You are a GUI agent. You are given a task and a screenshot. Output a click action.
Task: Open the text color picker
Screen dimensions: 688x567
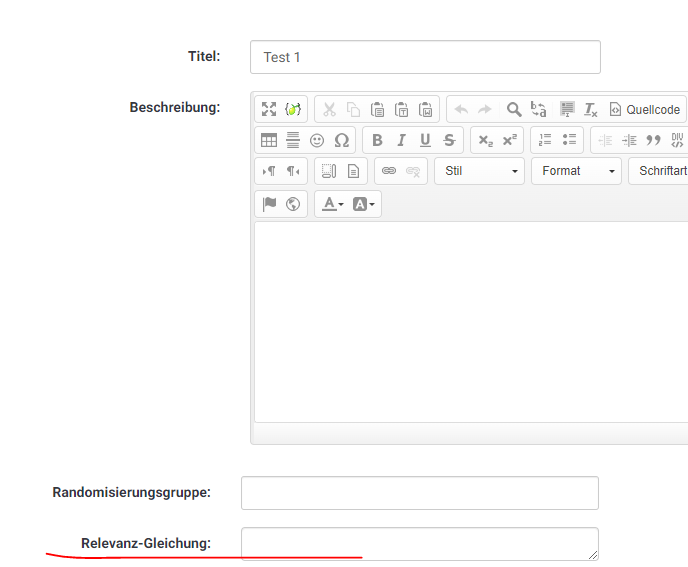coord(333,204)
